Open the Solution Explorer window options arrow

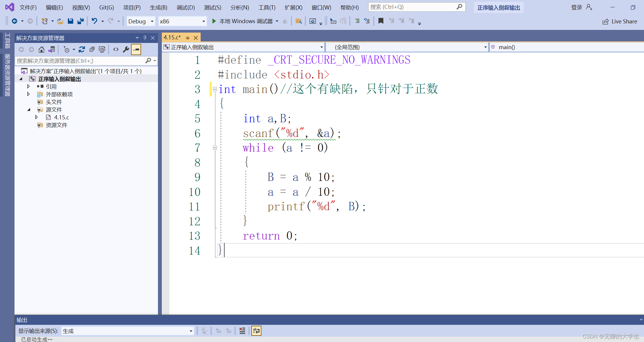pyautogui.click(x=137, y=38)
